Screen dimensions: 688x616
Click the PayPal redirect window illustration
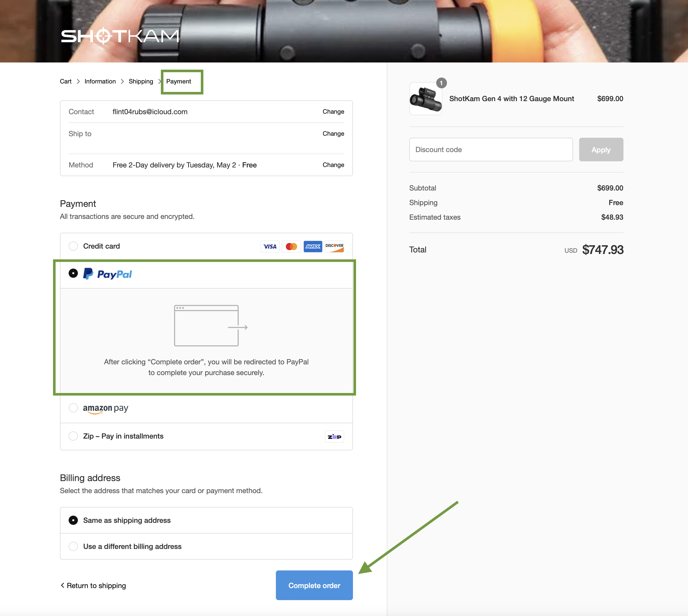pyautogui.click(x=211, y=326)
